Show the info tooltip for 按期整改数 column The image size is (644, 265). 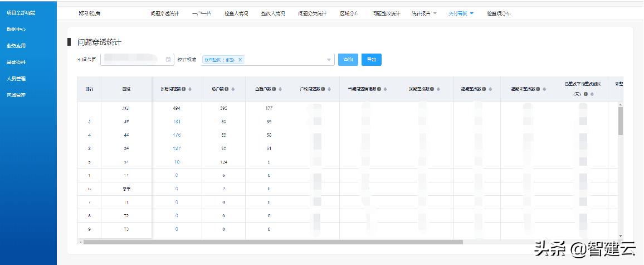pos(432,89)
